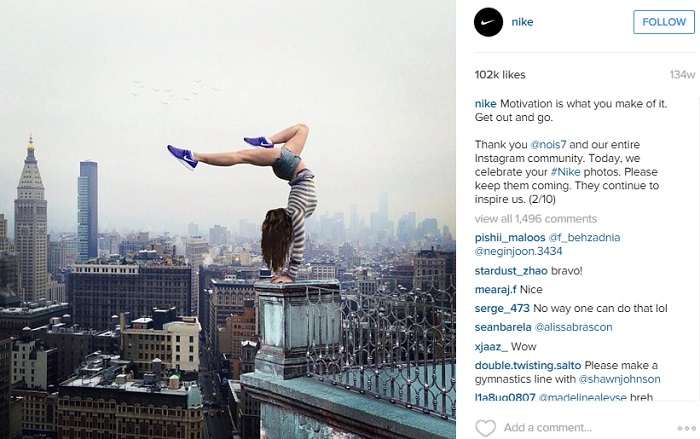Open the double.twisting.salto profile
700x439 pixels.
pyautogui.click(x=528, y=366)
